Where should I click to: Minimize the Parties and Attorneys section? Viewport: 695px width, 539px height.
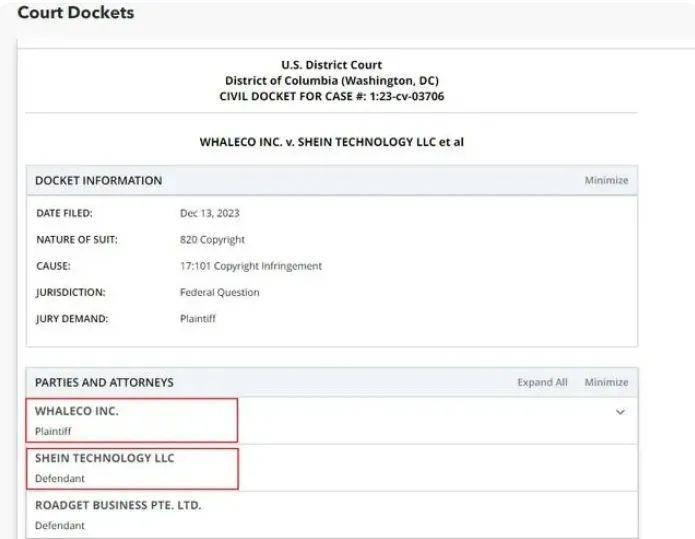click(x=606, y=382)
